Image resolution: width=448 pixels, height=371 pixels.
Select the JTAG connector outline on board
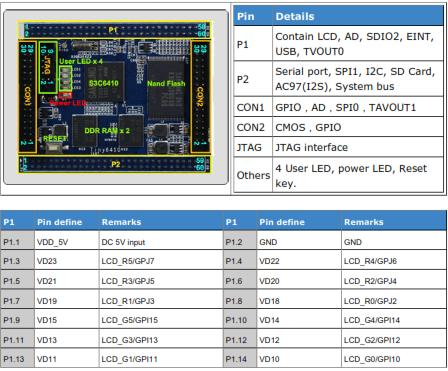pos(48,67)
